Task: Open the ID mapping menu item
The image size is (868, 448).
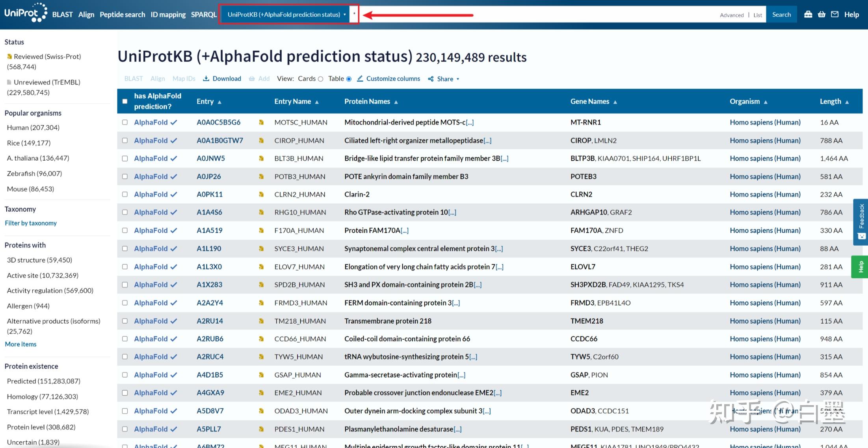Action: tap(168, 15)
